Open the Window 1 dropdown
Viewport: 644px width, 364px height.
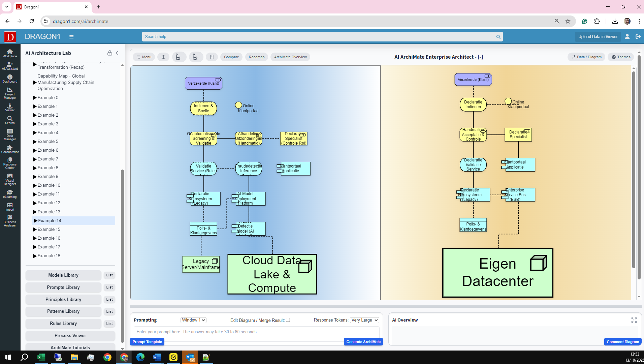click(193, 320)
